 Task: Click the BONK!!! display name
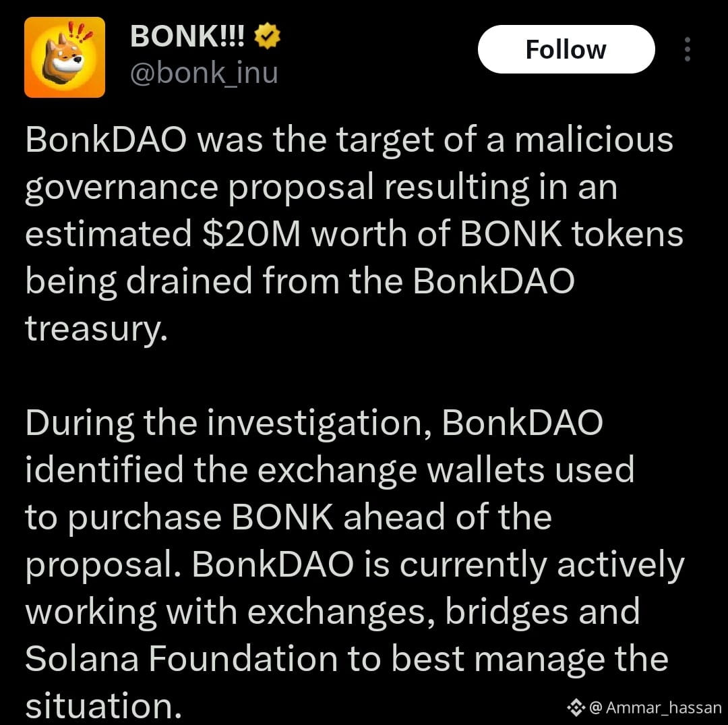point(187,36)
